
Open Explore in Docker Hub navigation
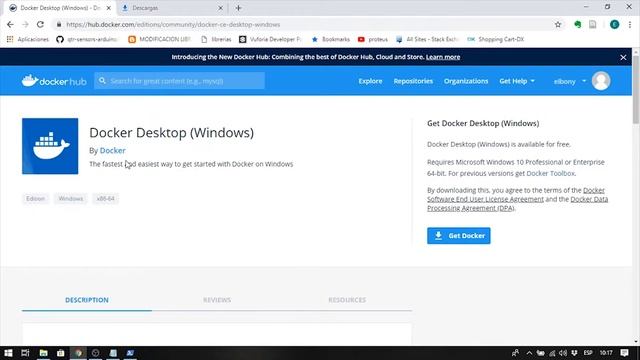coord(370,81)
